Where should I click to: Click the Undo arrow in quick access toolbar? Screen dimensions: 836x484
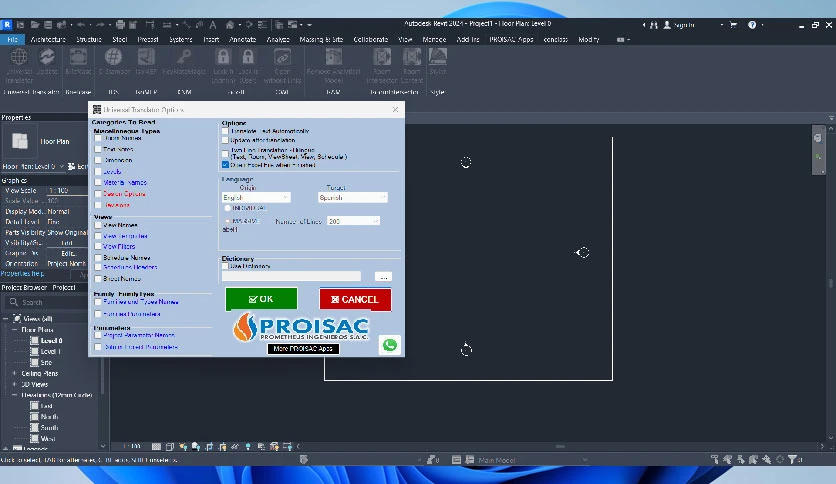(x=81, y=25)
